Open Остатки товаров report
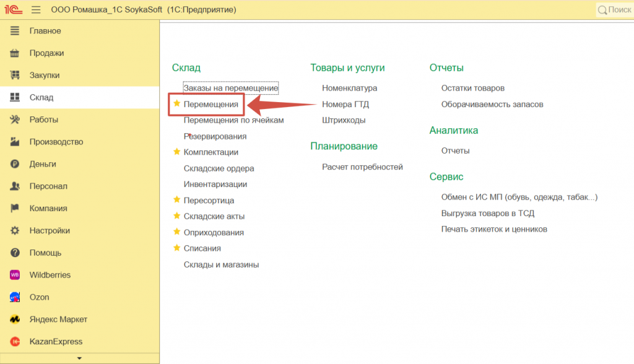This screenshot has width=634, height=364. [472, 88]
